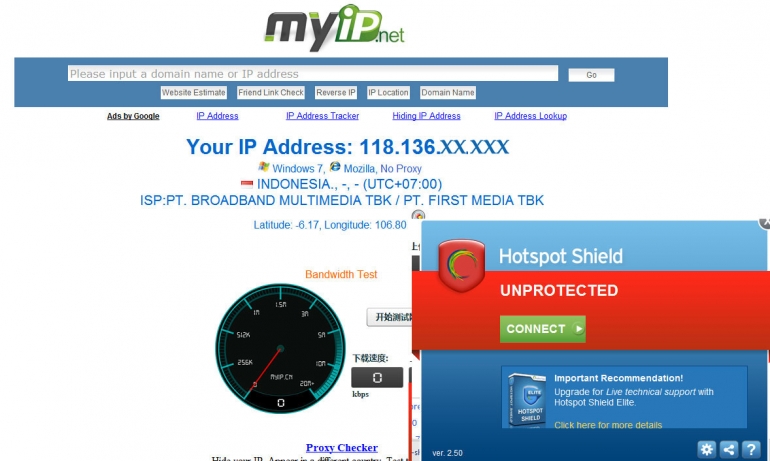Click the Internet Explorer browser icon
This screenshot has width=770, height=461.
tap(335, 167)
